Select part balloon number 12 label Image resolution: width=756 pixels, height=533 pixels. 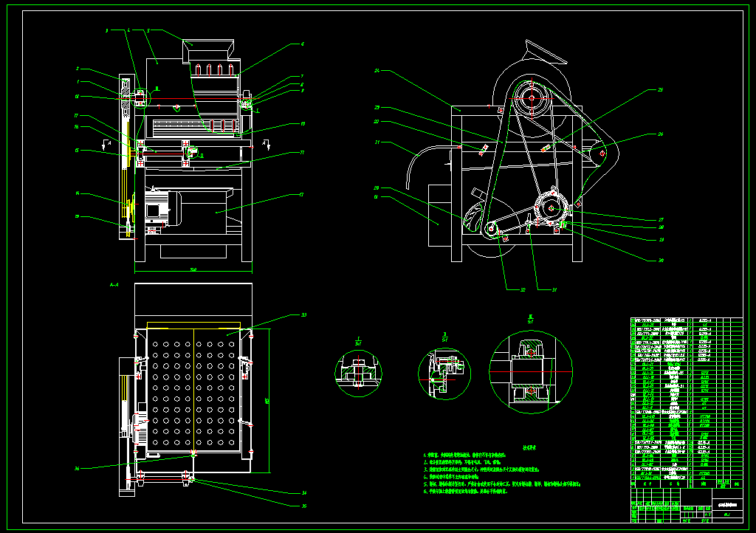pyautogui.click(x=302, y=195)
